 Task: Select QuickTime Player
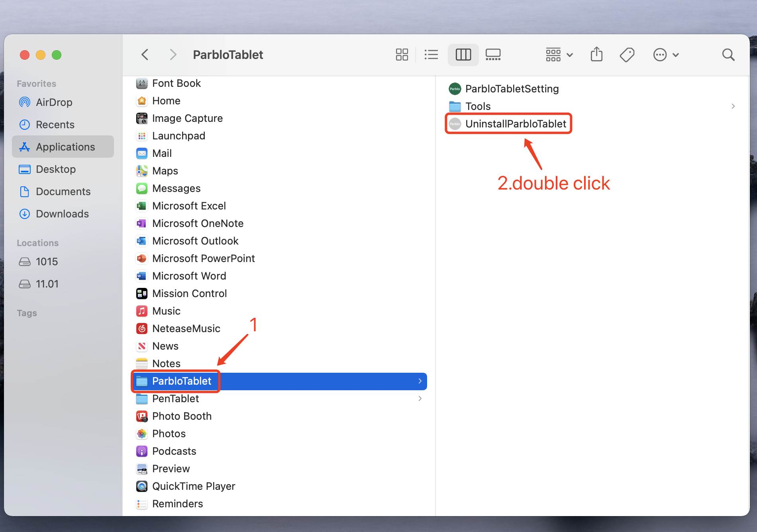click(279, 486)
